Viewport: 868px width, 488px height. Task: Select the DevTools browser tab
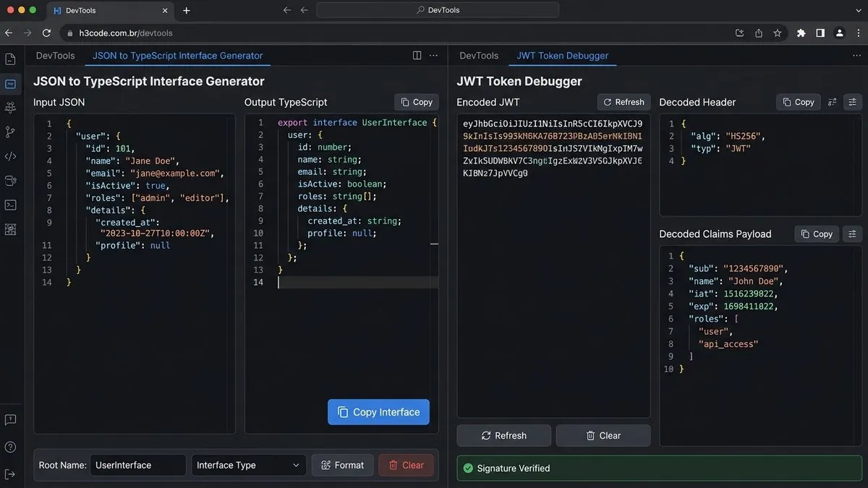pyautogui.click(x=110, y=11)
